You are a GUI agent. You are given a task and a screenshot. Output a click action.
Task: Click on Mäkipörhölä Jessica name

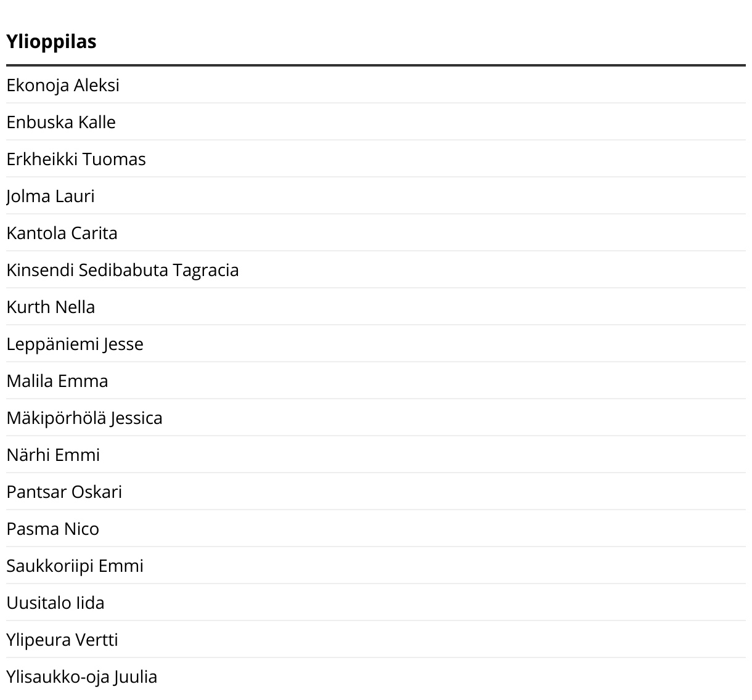tap(84, 418)
